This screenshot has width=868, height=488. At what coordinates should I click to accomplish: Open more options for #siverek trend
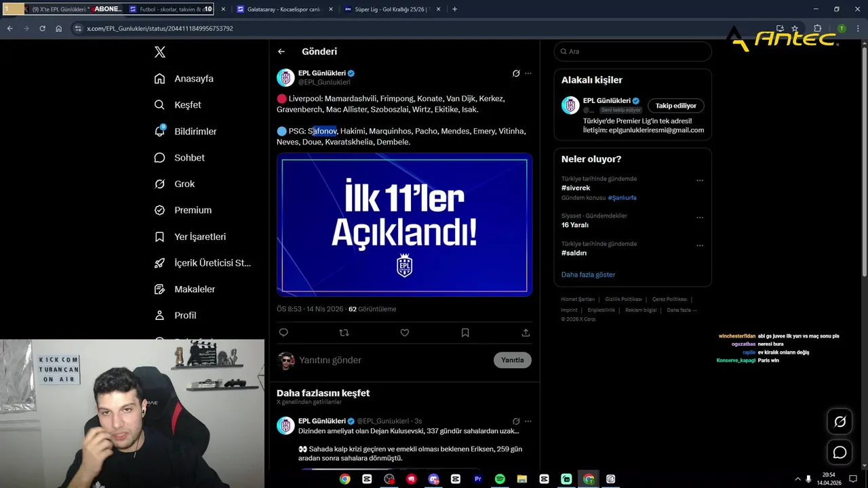[x=700, y=181]
